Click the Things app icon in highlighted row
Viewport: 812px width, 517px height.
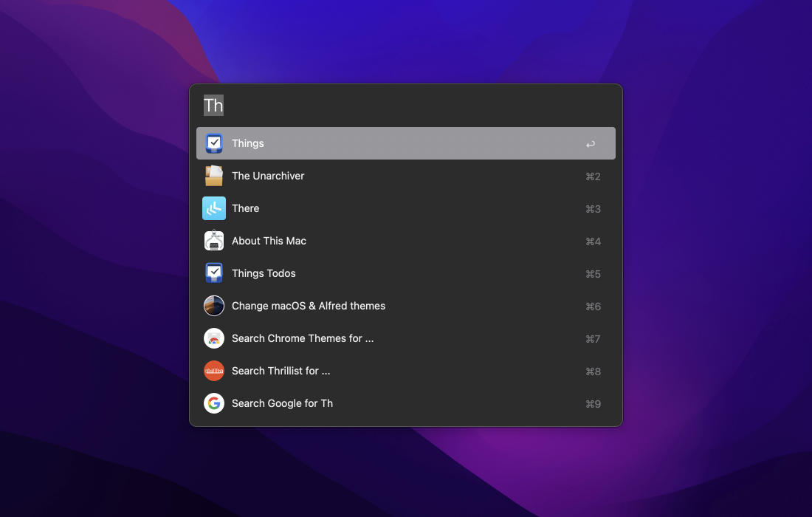(x=214, y=143)
